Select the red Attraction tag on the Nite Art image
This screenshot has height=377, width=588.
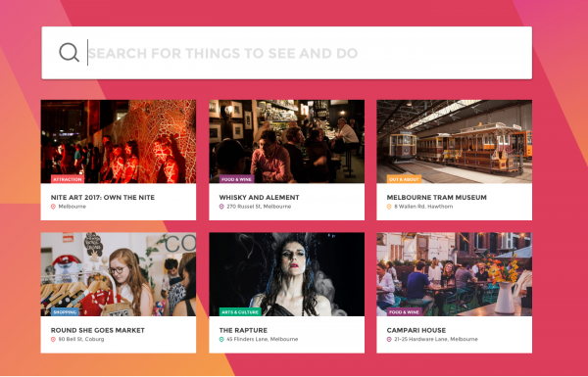68,179
